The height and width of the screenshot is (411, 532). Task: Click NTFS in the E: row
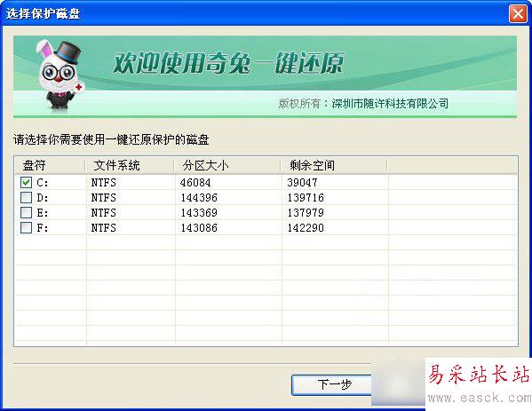click(x=104, y=213)
